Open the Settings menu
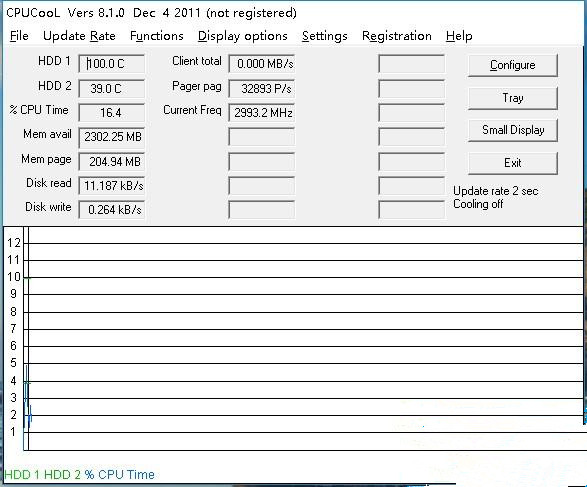 pyautogui.click(x=325, y=36)
